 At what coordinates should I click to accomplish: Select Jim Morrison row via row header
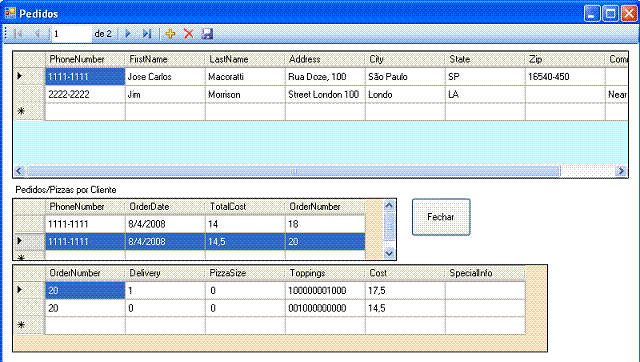tap(29, 94)
